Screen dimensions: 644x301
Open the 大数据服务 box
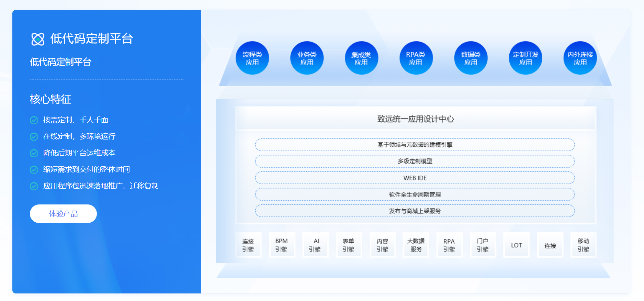click(x=416, y=245)
